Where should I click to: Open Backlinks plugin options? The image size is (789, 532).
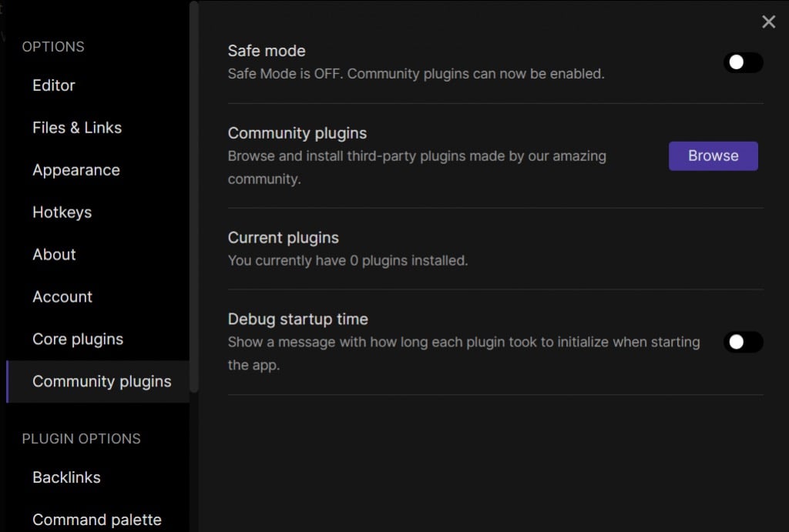(x=66, y=477)
